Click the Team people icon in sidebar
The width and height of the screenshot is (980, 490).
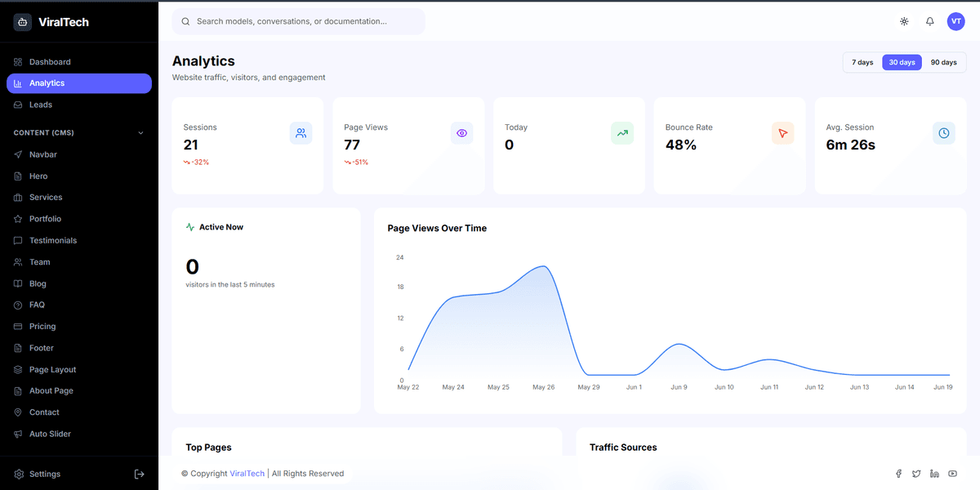[x=18, y=262]
